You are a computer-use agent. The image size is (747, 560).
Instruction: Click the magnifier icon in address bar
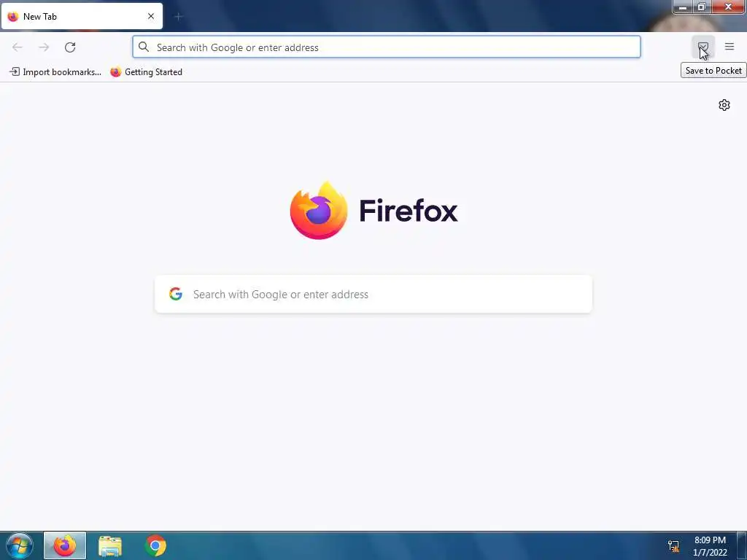(144, 47)
